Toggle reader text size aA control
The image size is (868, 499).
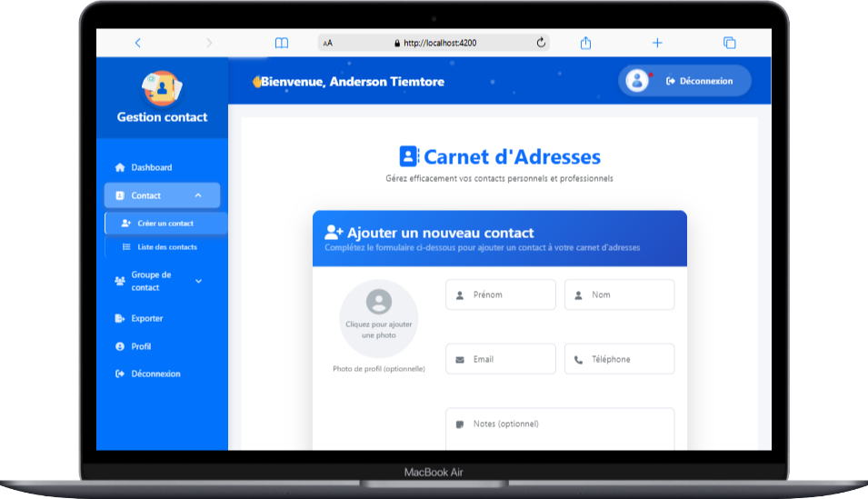pos(328,43)
